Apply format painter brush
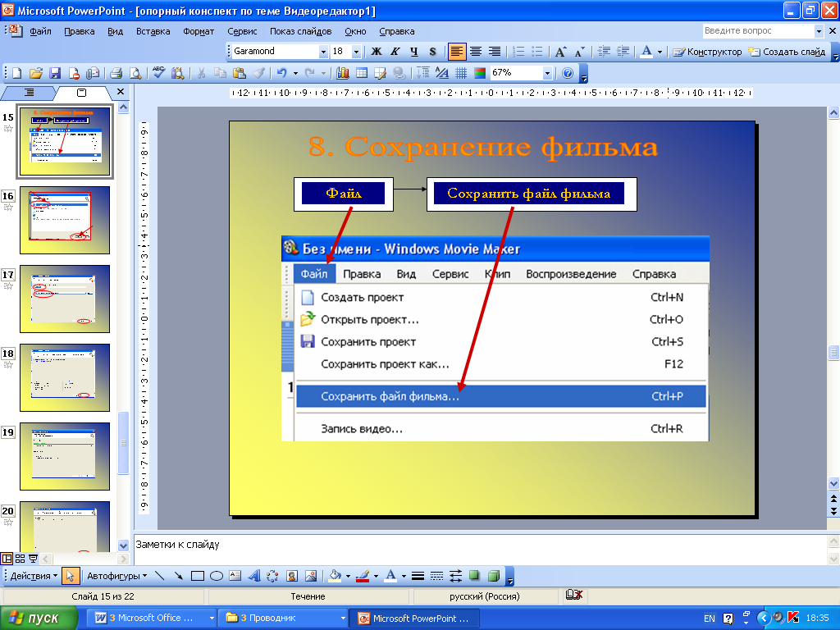Screen dimensions: 840x630 258,73
